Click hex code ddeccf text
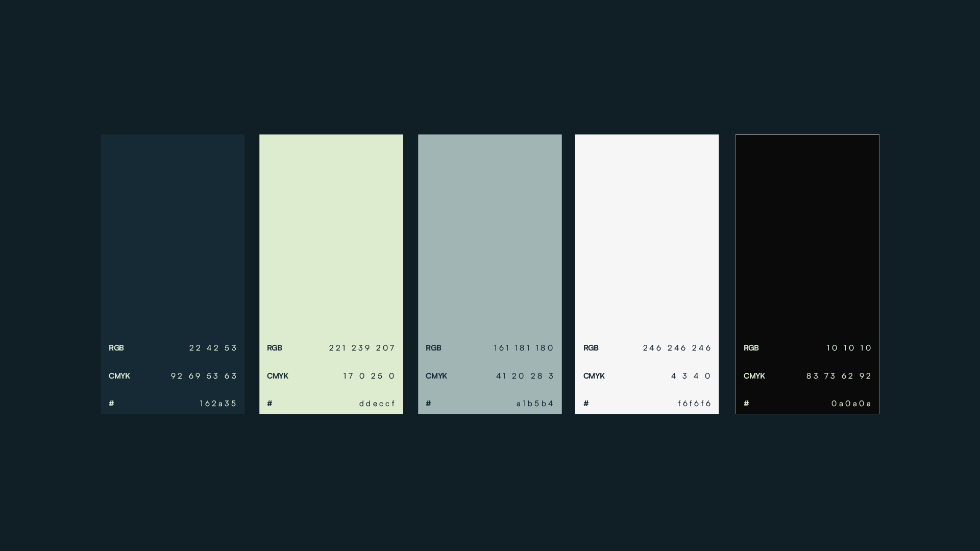 pos(377,404)
